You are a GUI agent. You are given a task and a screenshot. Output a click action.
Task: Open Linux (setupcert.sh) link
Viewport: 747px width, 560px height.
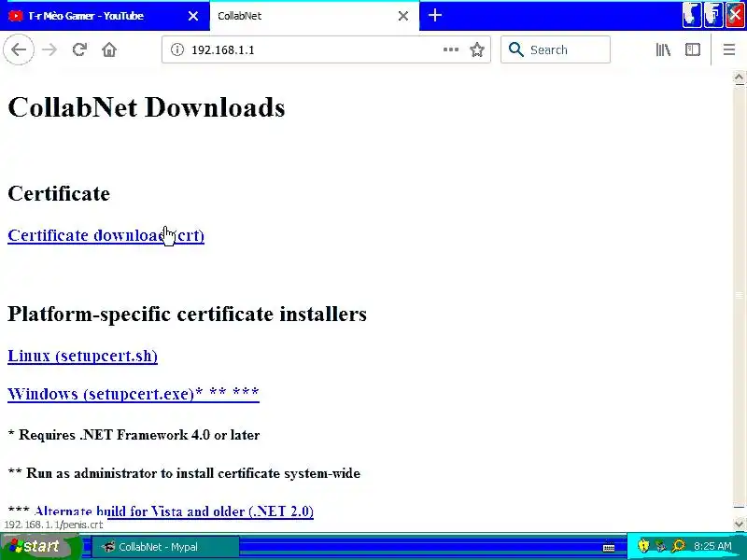tap(82, 357)
